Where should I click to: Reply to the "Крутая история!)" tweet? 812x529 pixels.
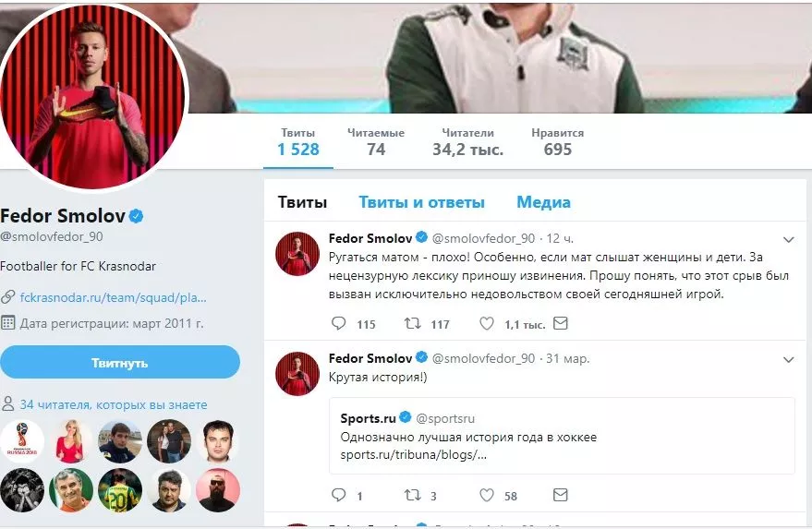339,496
